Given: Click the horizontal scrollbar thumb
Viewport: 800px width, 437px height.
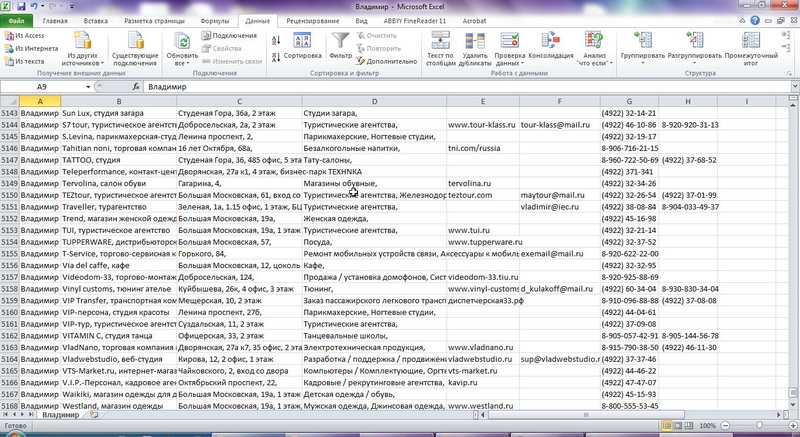Looking at the screenshot, I should tap(586, 415).
